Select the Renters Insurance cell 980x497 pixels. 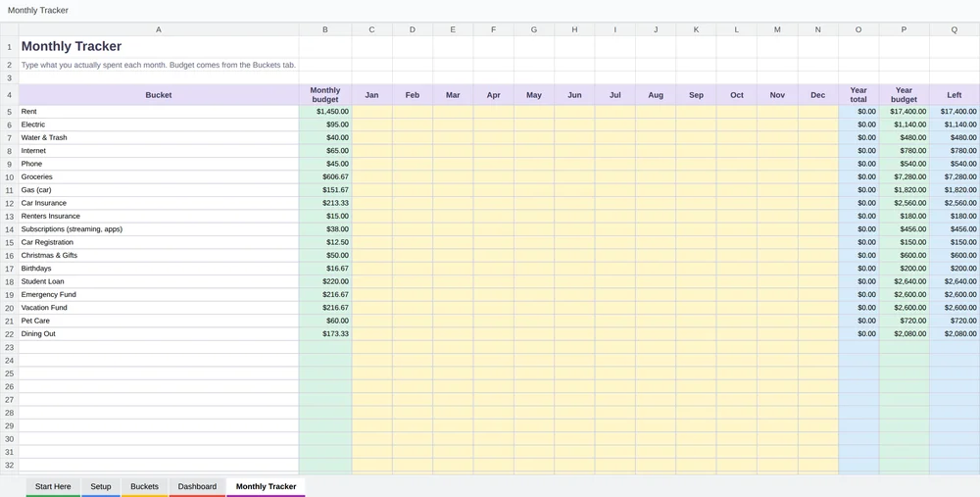(159, 217)
